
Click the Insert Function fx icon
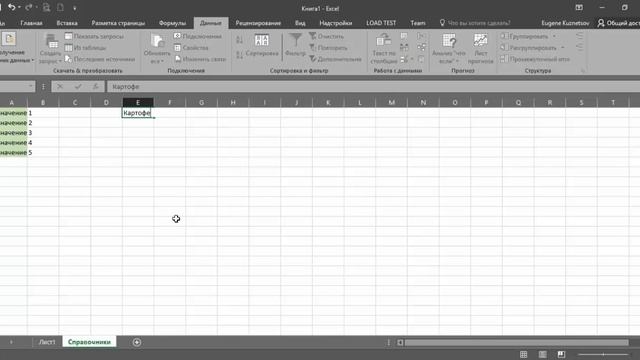(96, 87)
